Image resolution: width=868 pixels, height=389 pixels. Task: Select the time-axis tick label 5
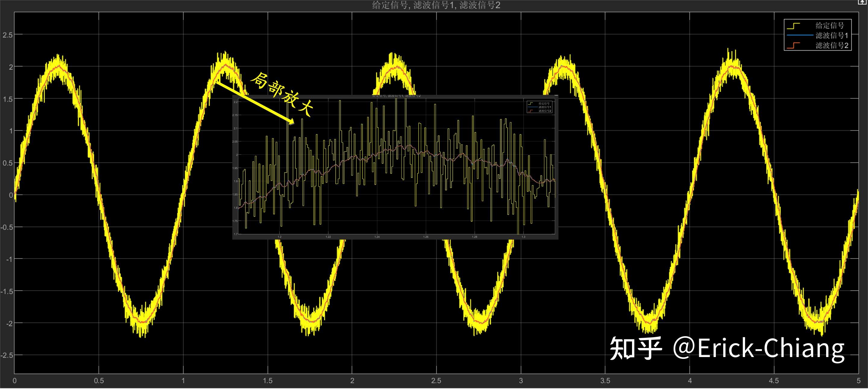click(x=859, y=381)
